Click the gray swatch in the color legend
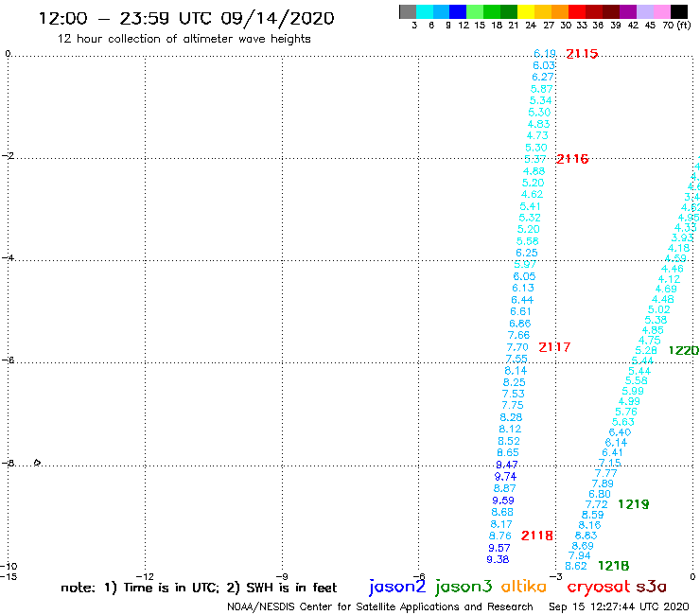The height and width of the screenshot is (615, 700). point(408,12)
